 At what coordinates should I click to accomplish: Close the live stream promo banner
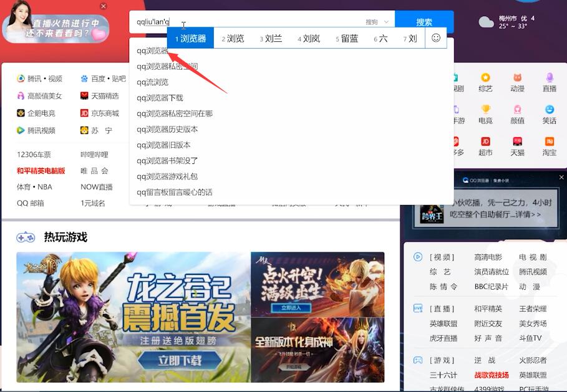point(104,6)
